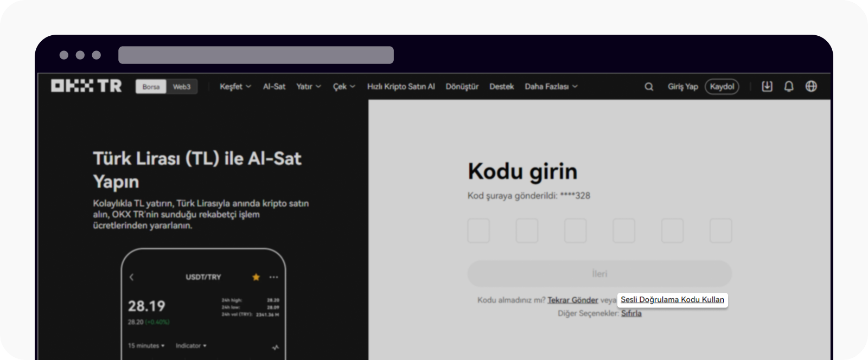Viewport: 868px width, 360px height.
Task: Tap the favorite star on USDT/TRY chart
Action: click(x=256, y=277)
